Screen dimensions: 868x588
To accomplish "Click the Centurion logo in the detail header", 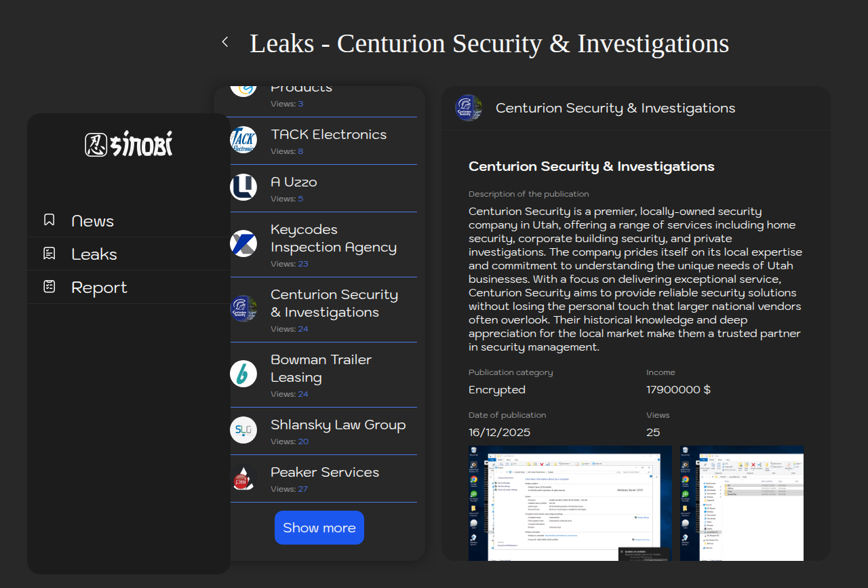I will pos(469,108).
